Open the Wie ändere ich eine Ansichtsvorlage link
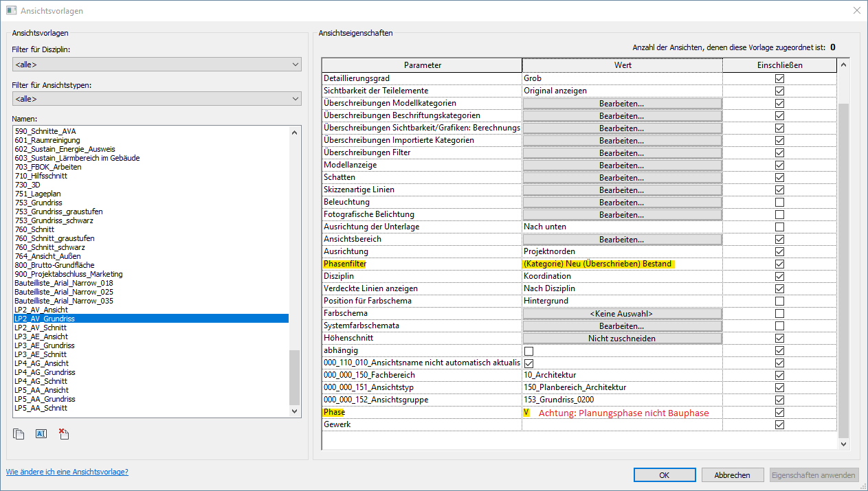The image size is (868, 491). point(67,472)
